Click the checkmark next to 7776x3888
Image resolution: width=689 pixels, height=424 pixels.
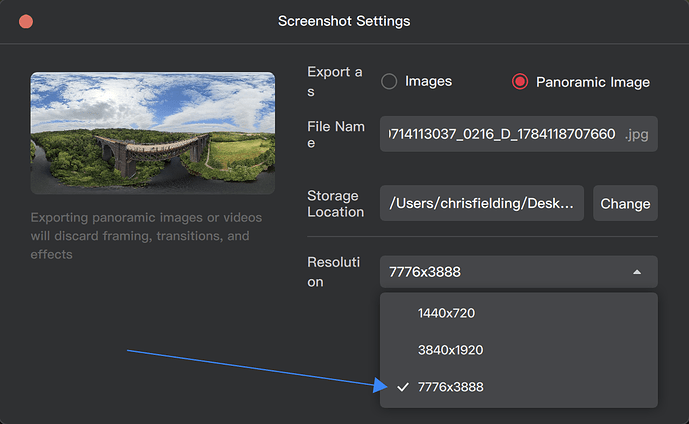(403, 387)
